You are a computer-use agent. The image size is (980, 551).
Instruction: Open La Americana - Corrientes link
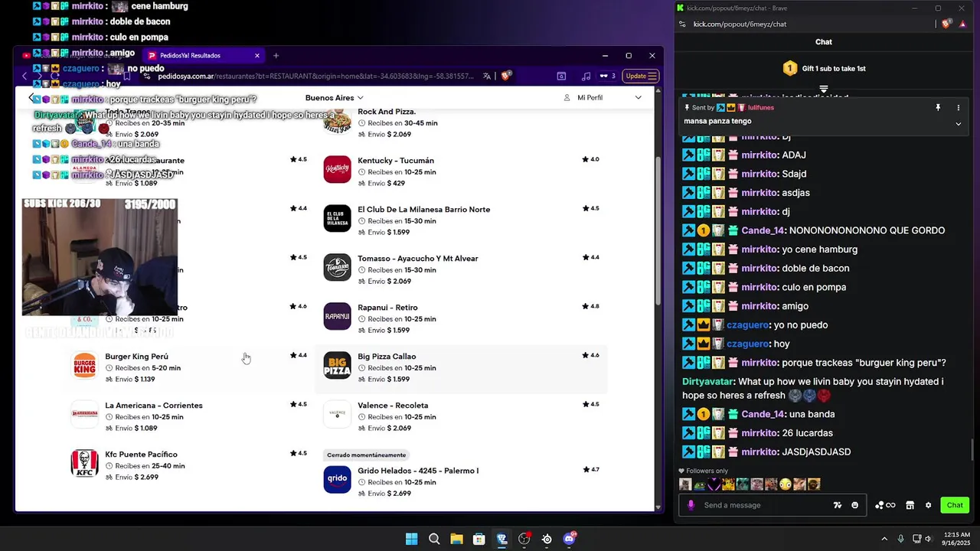[x=154, y=406]
